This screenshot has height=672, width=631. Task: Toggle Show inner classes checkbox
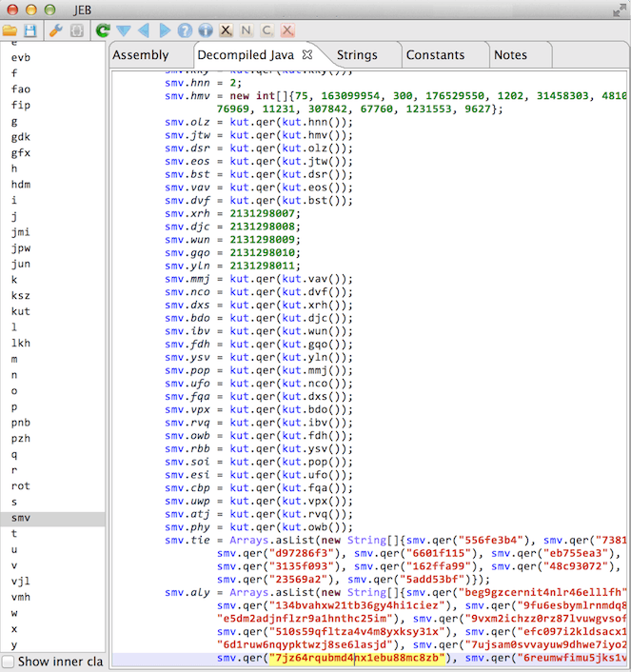click(x=9, y=662)
